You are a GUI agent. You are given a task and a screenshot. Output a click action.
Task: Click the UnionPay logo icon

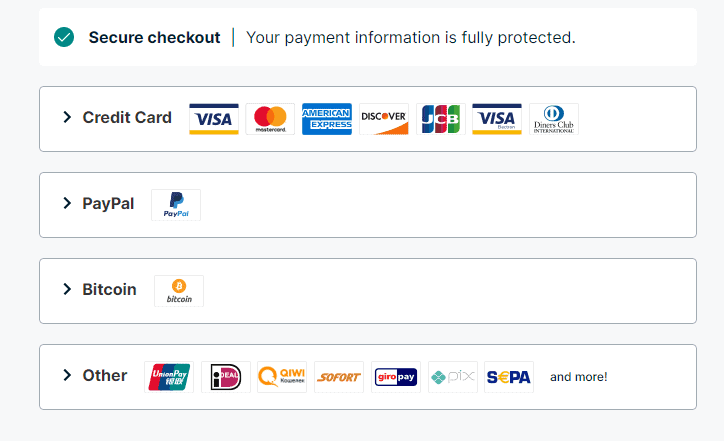coord(169,377)
